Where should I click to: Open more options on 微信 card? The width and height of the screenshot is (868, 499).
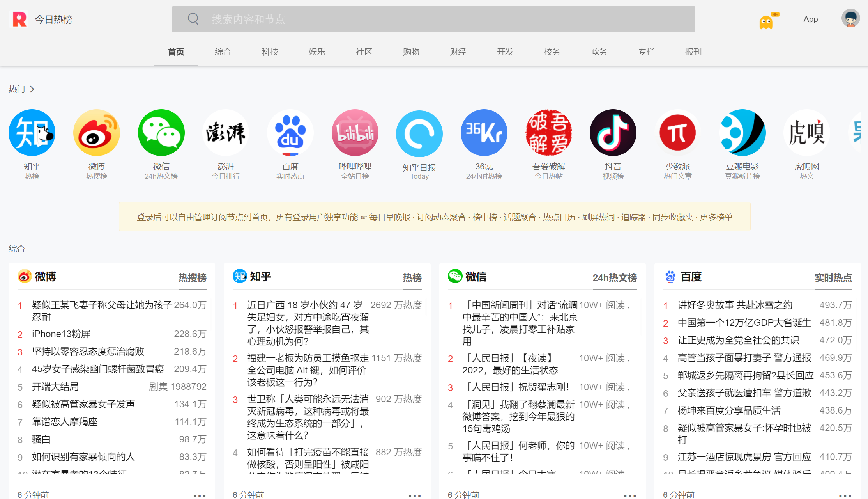pyautogui.click(x=630, y=495)
